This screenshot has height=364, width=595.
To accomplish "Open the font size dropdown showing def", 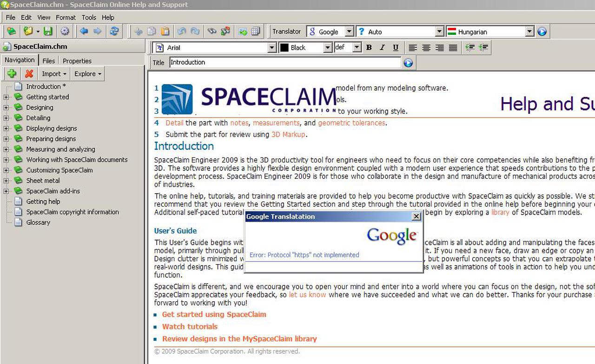I will [x=357, y=47].
